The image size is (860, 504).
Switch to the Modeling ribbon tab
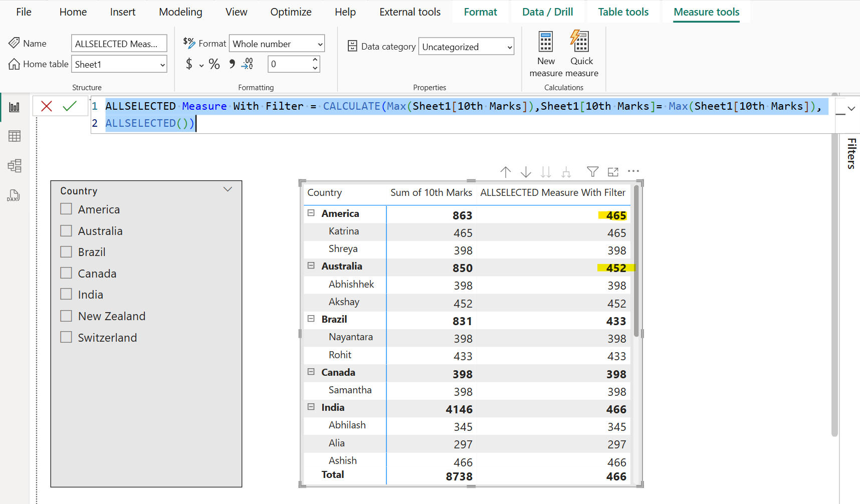(x=180, y=12)
